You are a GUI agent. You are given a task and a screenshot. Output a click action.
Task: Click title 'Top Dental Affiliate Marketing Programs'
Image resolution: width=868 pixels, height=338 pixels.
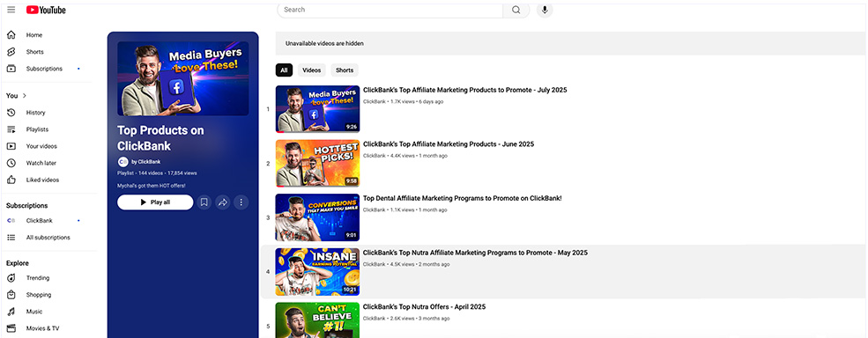(463, 199)
